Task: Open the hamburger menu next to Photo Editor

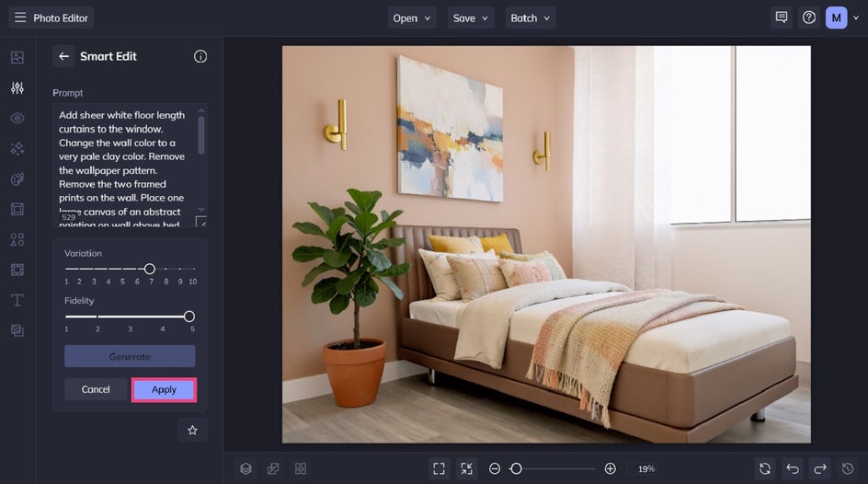Action: (x=20, y=17)
